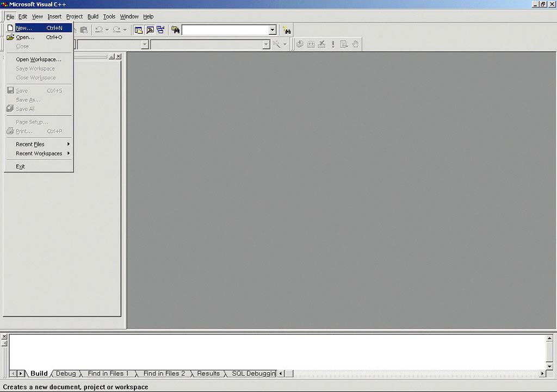Toggle breakpoint using the hand icon
Image resolution: width=557 pixels, height=392 pixels.
click(355, 45)
